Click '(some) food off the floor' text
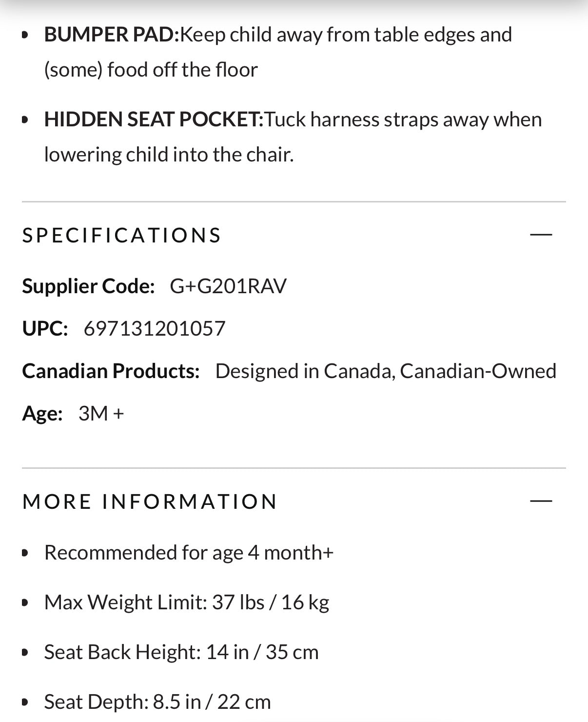The image size is (588, 722). 151,70
